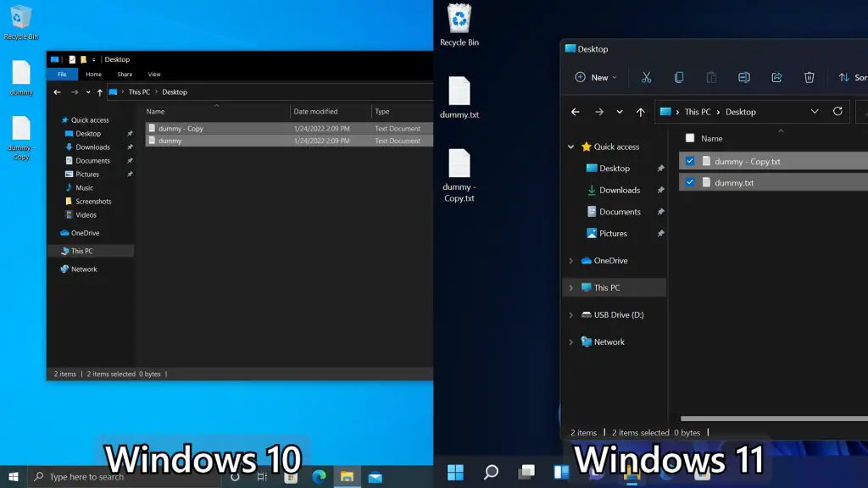
Task: Click Delete trash icon in Windows 11 toolbar
Action: pyautogui.click(x=810, y=77)
